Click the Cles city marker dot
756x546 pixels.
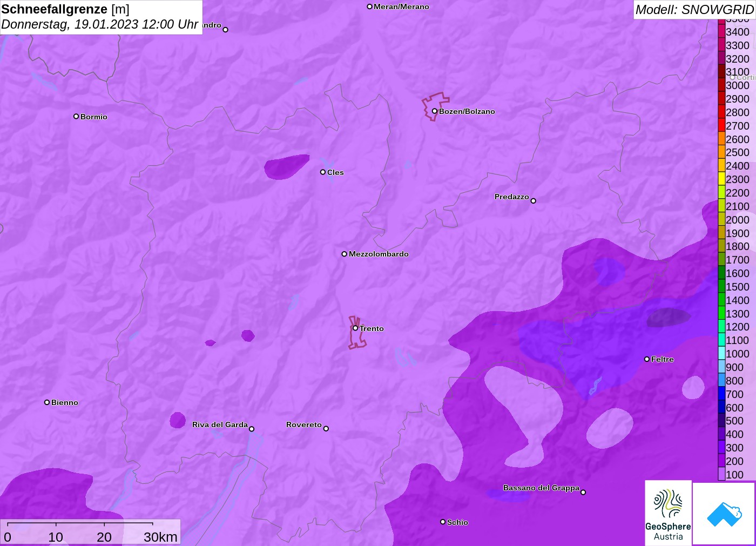pyautogui.click(x=323, y=172)
